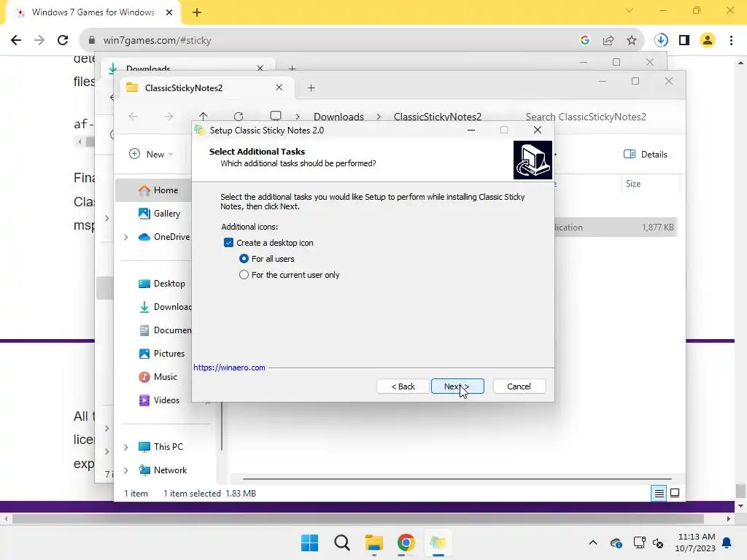Screen dimensions: 747x560
Task: Minimize the Setup Classic Sticky Notes dialog
Action: [471, 130]
